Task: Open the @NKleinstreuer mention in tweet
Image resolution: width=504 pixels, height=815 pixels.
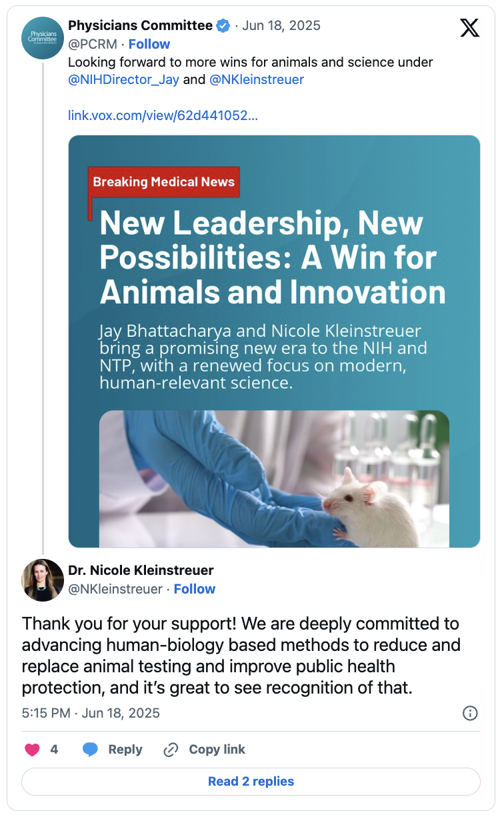Action: [x=257, y=79]
